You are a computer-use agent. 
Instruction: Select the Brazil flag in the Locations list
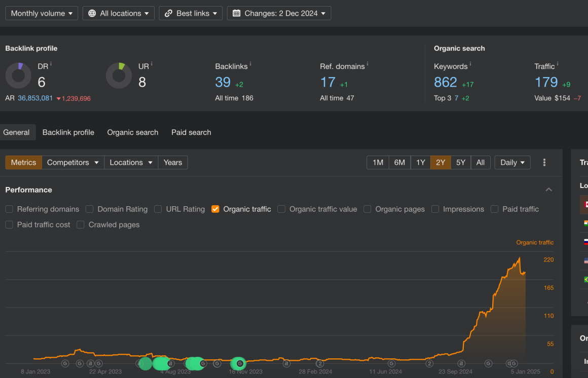coord(585,279)
